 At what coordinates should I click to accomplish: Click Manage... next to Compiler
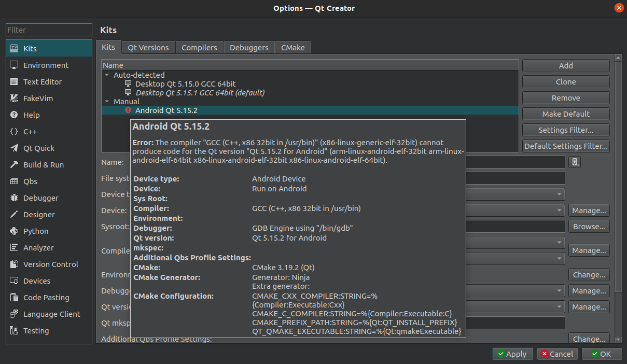tap(589, 250)
